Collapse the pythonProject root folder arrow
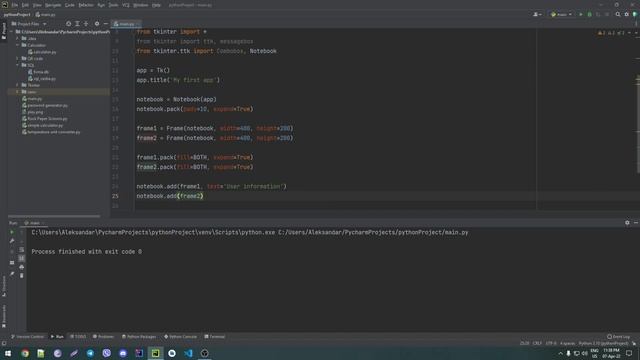This screenshot has height=360, width=640. [x=12, y=31]
